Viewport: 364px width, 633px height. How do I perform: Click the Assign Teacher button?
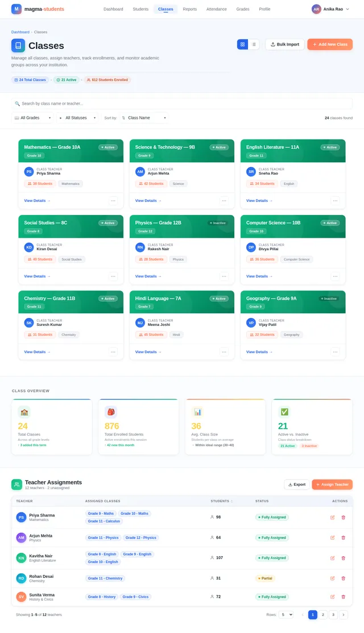point(332,485)
